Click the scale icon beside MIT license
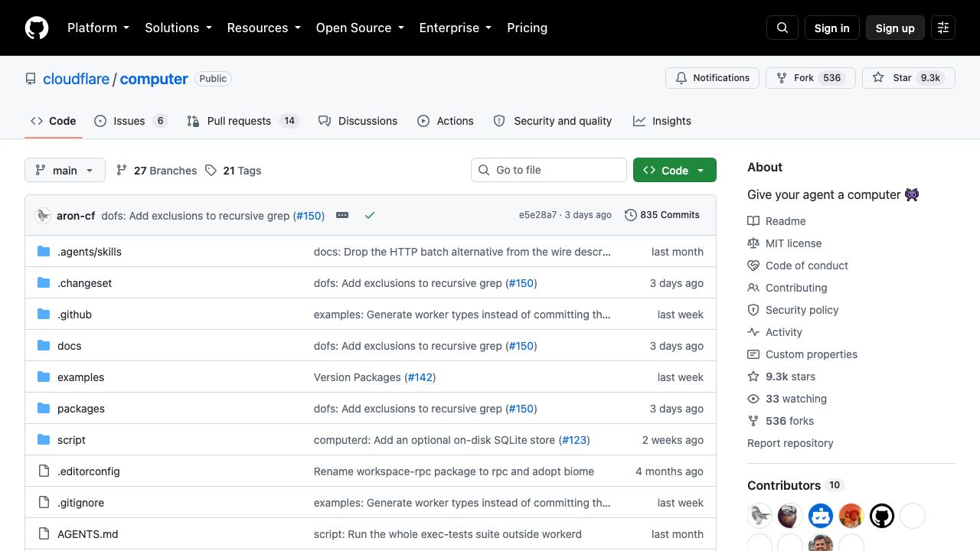Viewport: 980px width, 551px height. pos(753,243)
